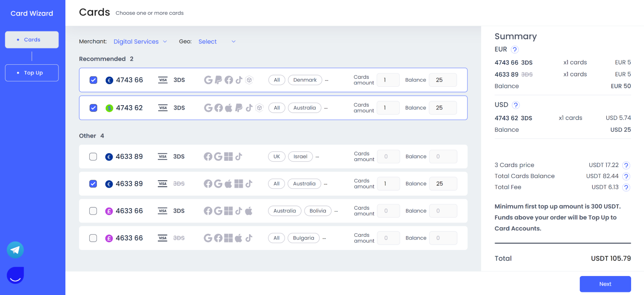This screenshot has width=644, height=295.
Task: Uncheck the 4743 62 card checkbox
Action: point(93,108)
